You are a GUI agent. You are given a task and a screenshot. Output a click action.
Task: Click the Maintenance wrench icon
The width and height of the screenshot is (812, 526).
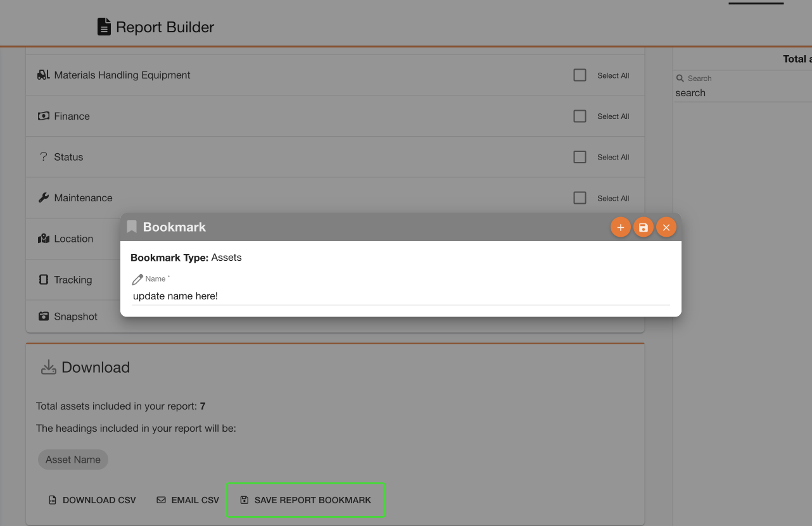[x=43, y=197]
